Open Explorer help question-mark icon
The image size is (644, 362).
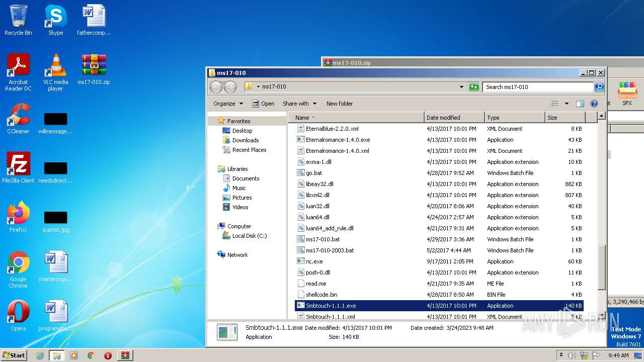point(594,104)
